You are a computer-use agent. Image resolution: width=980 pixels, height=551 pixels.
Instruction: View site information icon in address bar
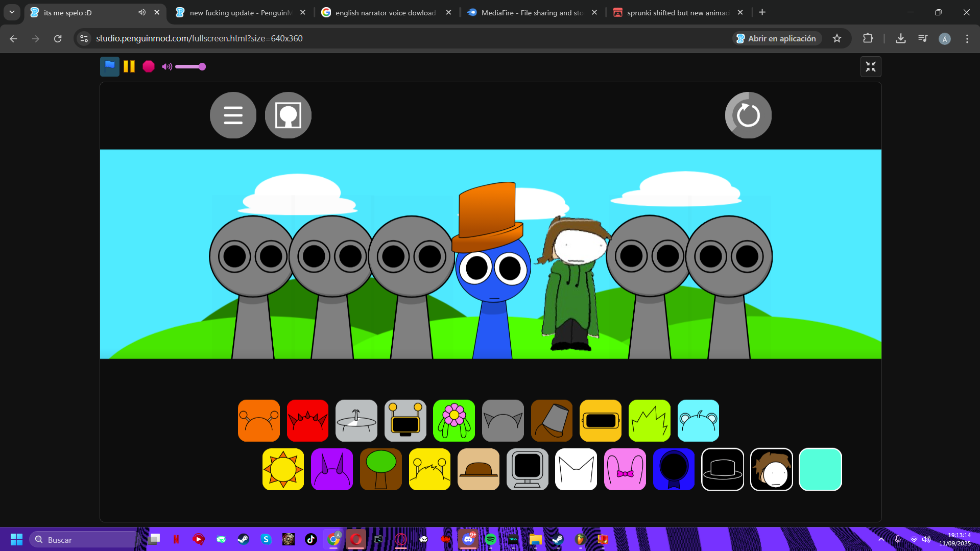(x=84, y=38)
